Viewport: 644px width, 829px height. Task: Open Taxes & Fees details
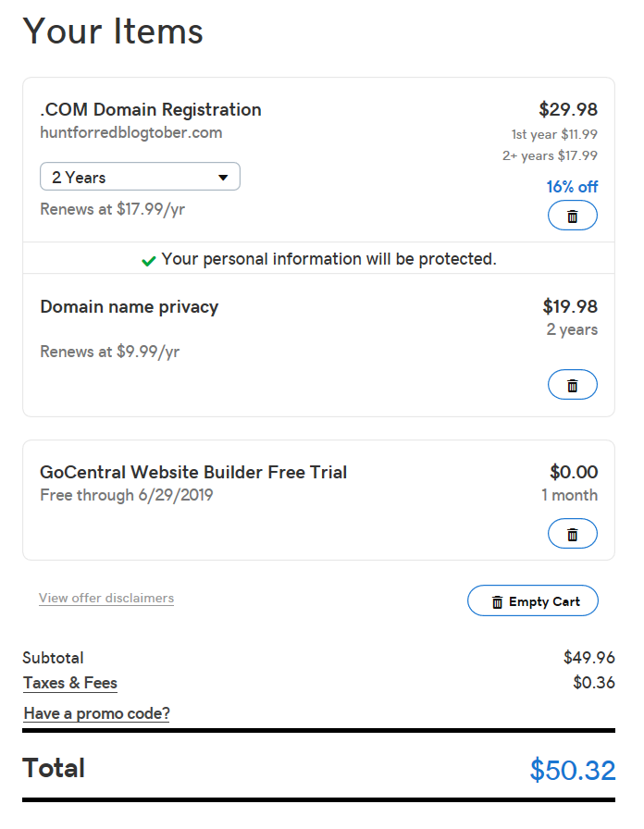click(x=69, y=683)
